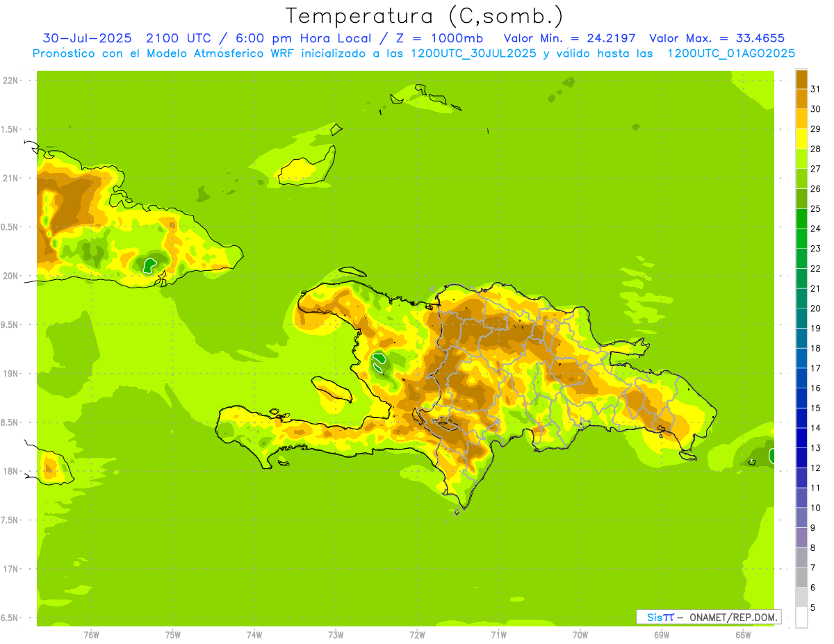Click 'Valor Max. = 33.4655' text
The height and width of the screenshot is (644, 834).
pos(717,38)
